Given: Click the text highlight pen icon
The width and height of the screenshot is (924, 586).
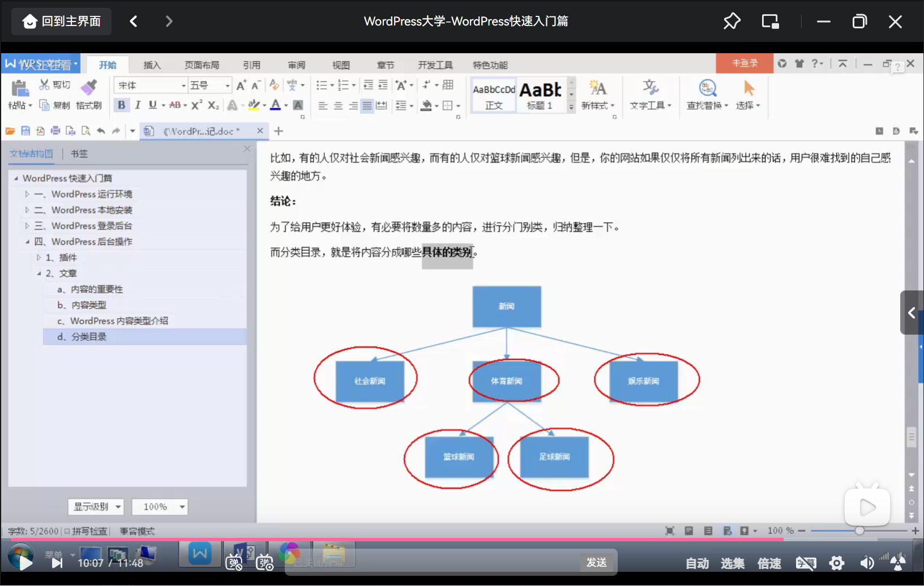Looking at the screenshot, I should [x=254, y=105].
